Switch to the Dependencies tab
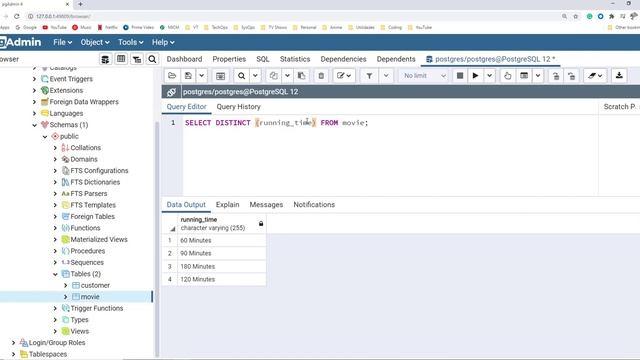 pyautogui.click(x=343, y=59)
